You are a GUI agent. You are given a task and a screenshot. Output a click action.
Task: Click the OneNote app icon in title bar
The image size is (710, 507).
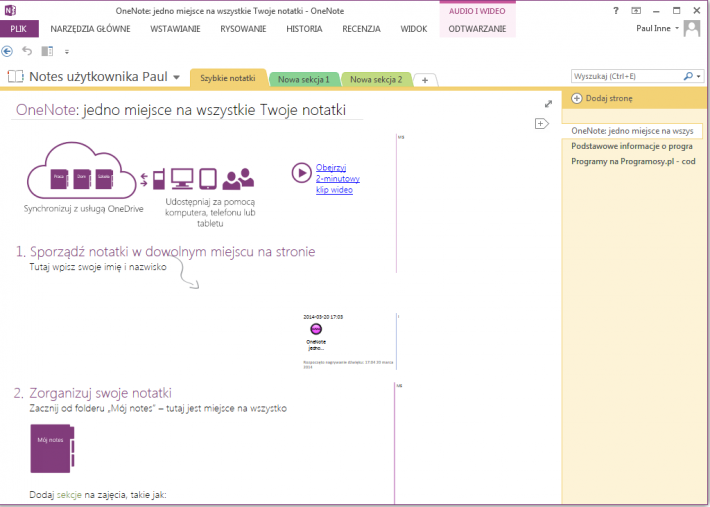click(10, 10)
